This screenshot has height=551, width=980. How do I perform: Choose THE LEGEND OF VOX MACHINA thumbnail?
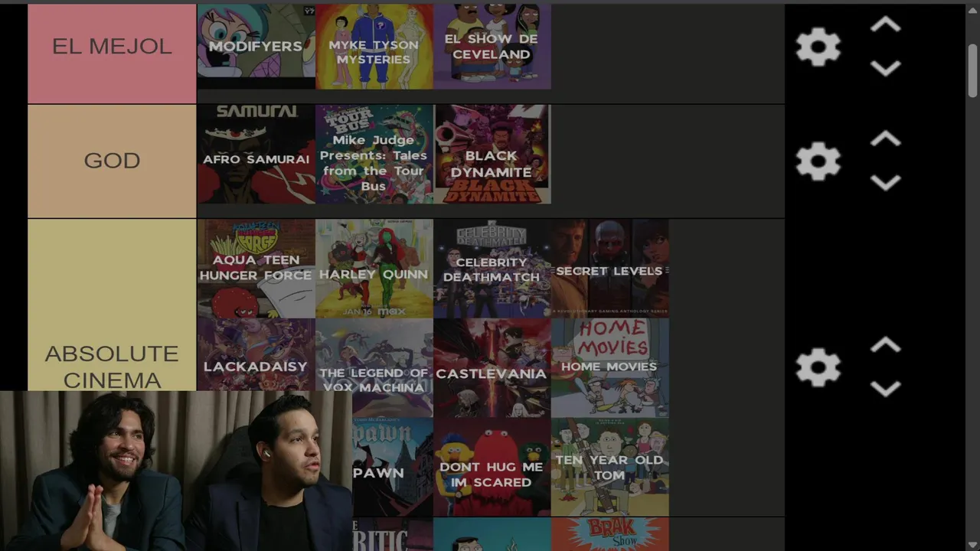point(374,367)
